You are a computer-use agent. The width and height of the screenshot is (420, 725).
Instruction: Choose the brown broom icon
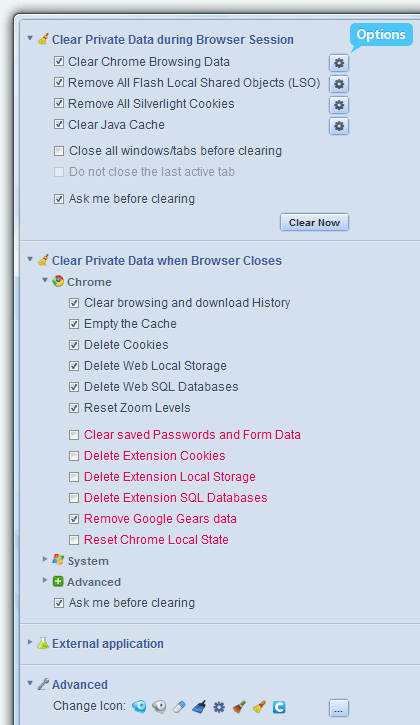(239, 707)
